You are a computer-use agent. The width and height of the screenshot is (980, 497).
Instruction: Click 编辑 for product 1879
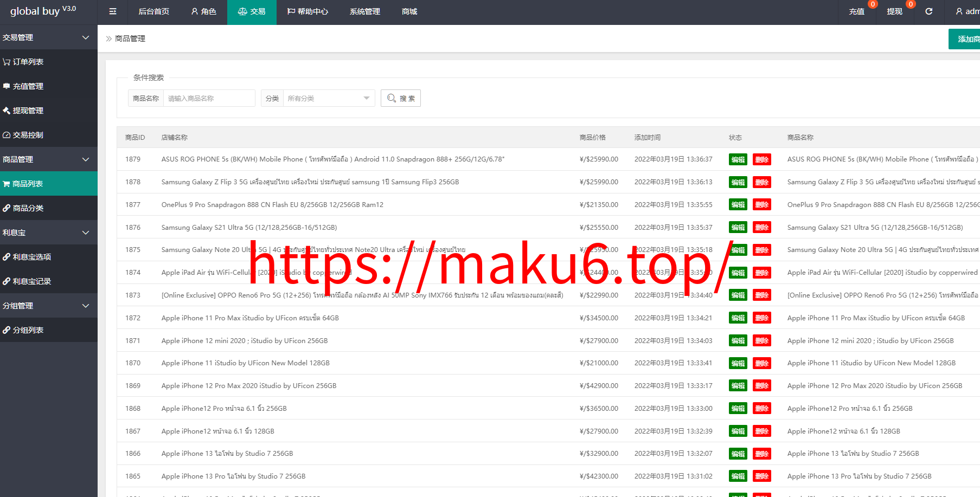738,159
